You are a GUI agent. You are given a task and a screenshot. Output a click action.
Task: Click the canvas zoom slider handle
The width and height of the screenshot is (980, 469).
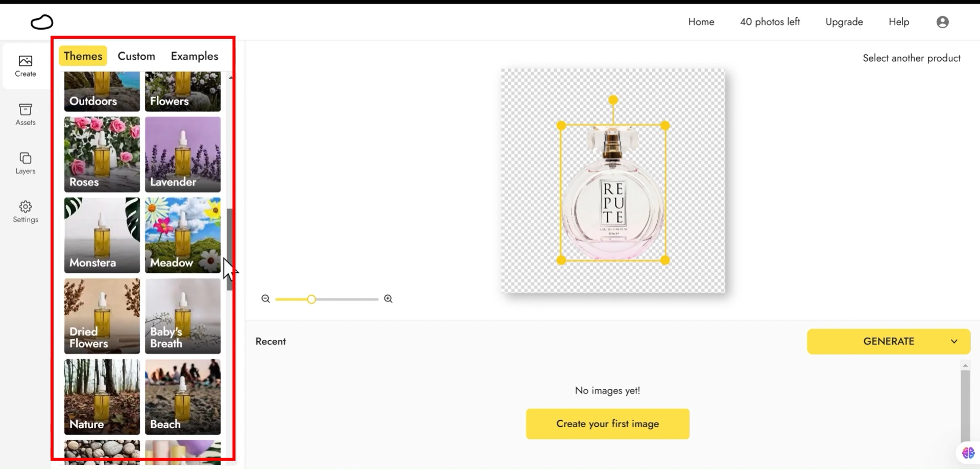coord(312,299)
